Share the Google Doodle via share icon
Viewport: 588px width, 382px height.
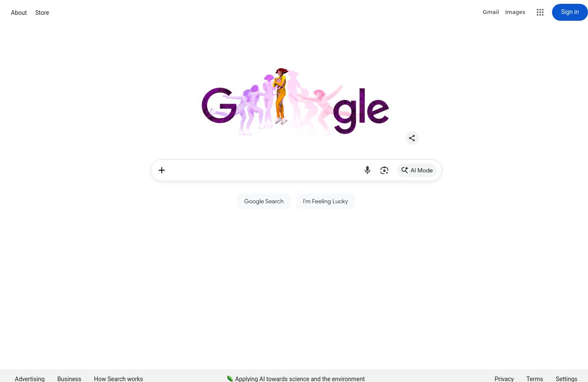[x=412, y=138]
